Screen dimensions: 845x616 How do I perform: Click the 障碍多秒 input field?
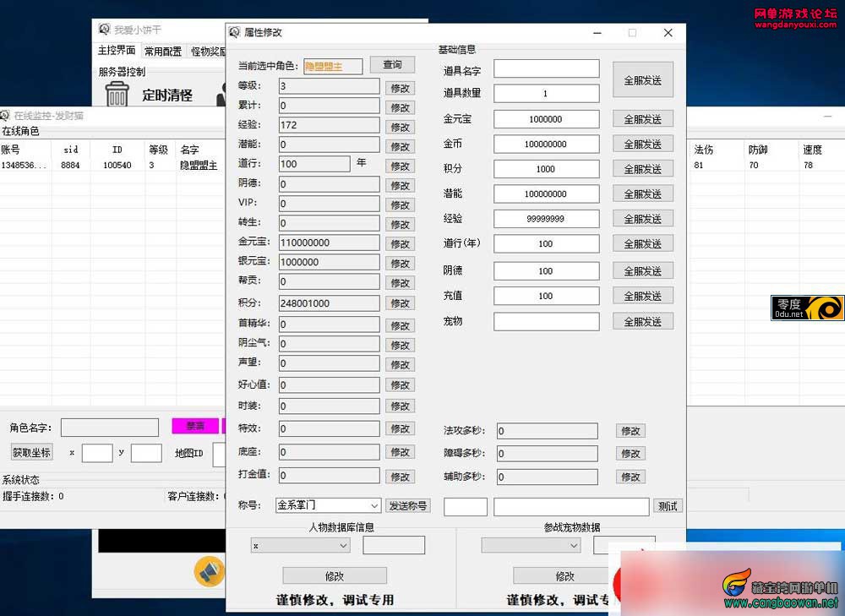(547, 453)
